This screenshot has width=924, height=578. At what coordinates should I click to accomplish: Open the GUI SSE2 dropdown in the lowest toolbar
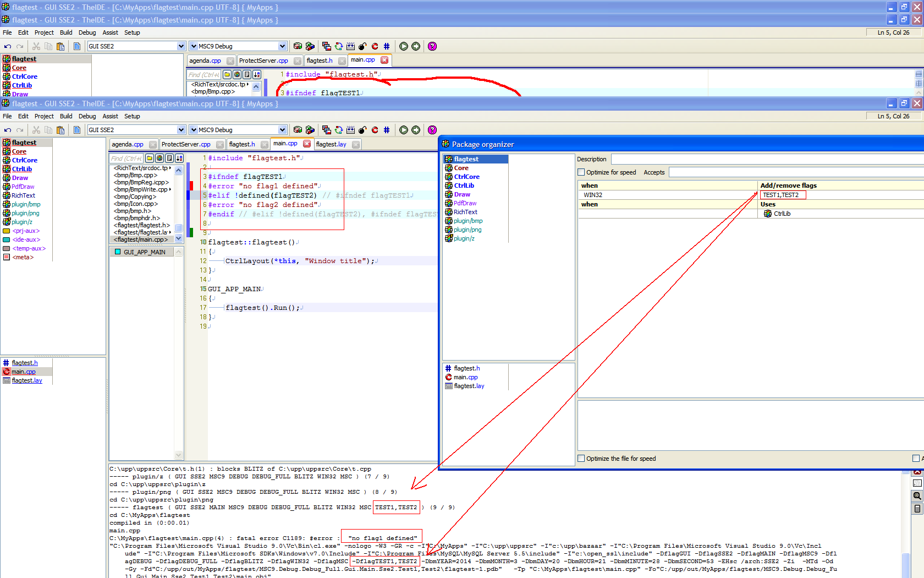pyautogui.click(x=181, y=130)
